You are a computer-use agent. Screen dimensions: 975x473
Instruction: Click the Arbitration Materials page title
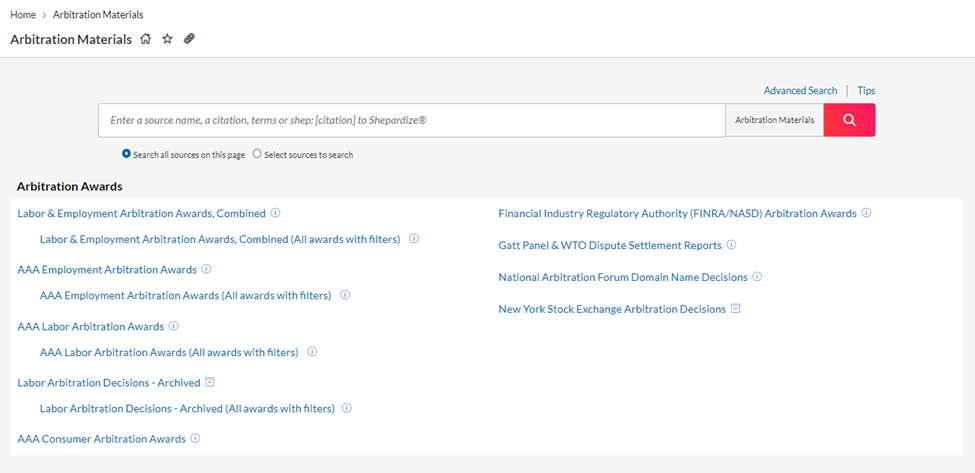pos(71,39)
